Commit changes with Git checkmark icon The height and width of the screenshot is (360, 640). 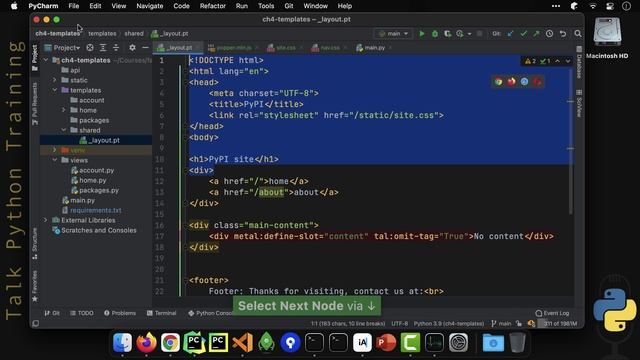pos(523,33)
